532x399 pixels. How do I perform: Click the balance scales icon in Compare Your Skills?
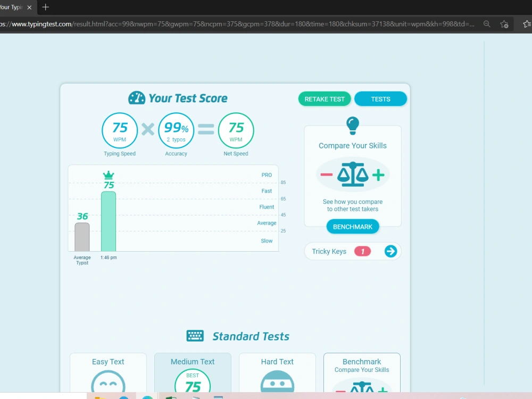point(353,174)
